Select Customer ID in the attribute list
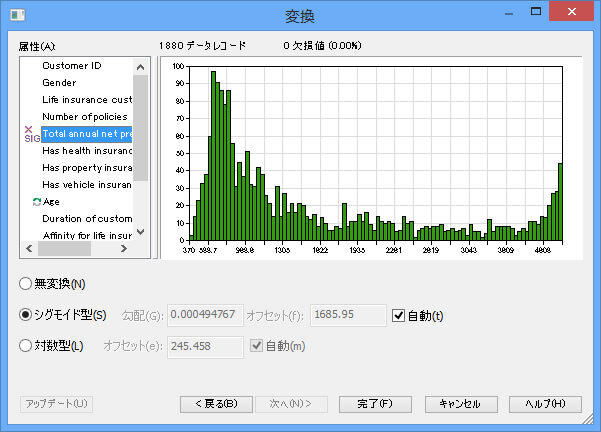The image size is (601, 432). [72, 66]
